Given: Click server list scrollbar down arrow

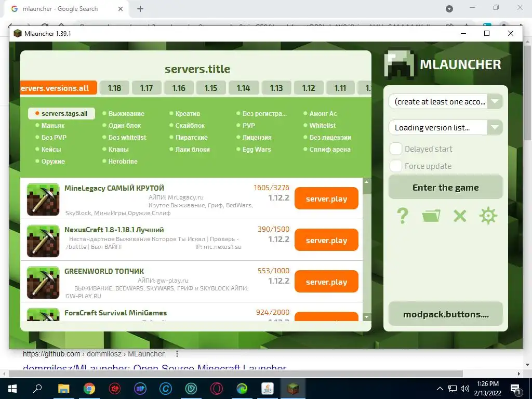Looking at the screenshot, I should click(x=366, y=317).
